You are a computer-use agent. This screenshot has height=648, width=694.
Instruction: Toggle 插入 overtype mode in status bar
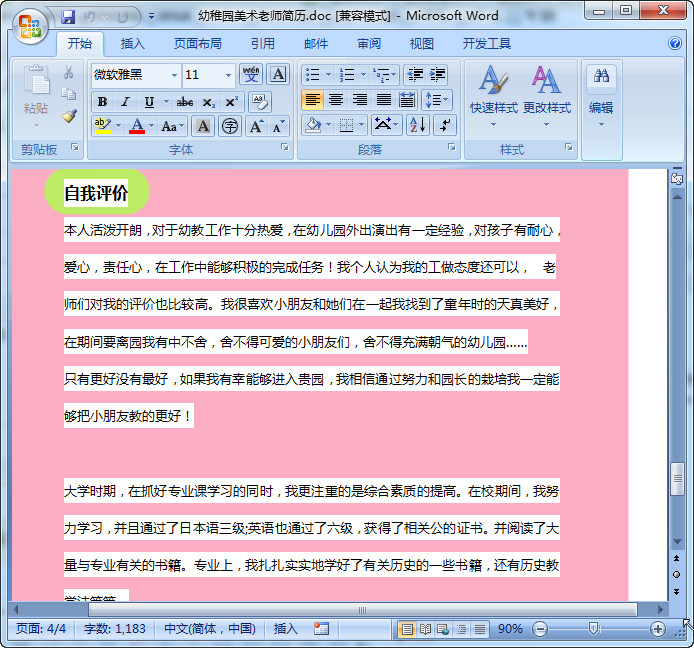[285, 629]
